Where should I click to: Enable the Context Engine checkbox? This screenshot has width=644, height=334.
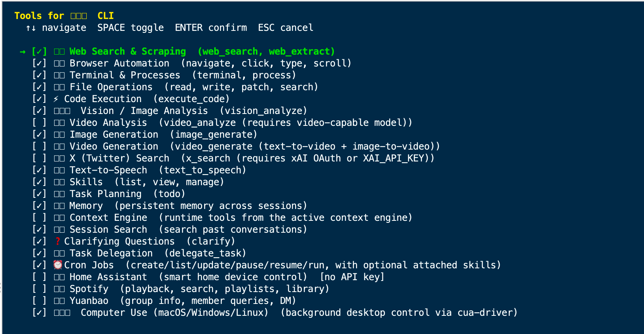tap(39, 218)
